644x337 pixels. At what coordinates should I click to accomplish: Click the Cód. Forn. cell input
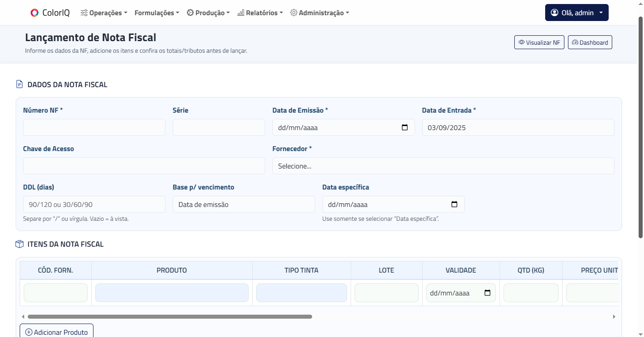pyautogui.click(x=55, y=293)
